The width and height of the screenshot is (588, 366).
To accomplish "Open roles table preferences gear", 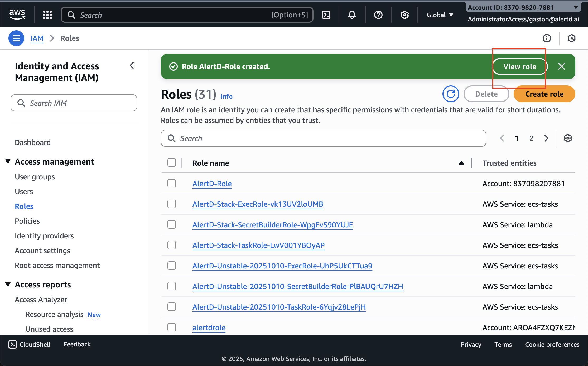I will click(568, 138).
